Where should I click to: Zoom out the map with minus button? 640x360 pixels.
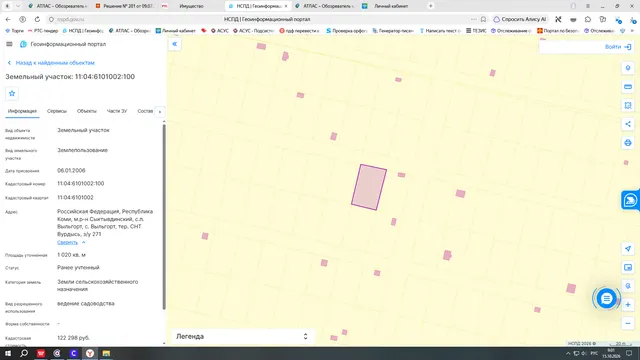click(628, 323)
